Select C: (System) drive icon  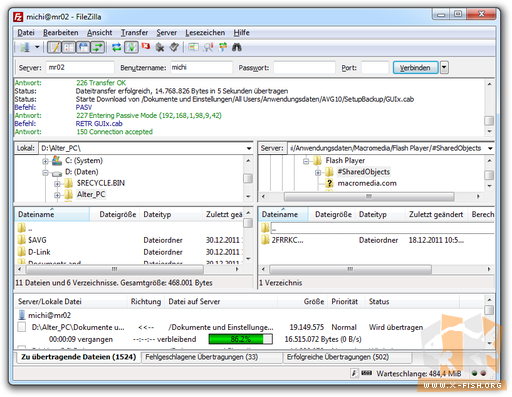(57, 160)
